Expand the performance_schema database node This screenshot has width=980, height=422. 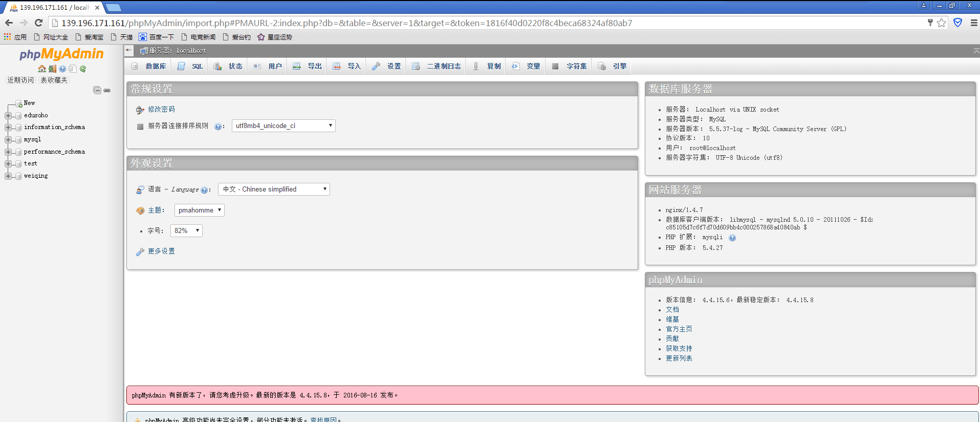[8, 152]
